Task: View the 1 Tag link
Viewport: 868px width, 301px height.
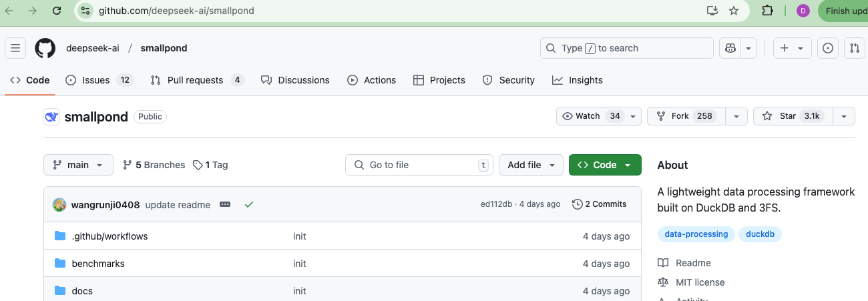Action: (210, 165)
